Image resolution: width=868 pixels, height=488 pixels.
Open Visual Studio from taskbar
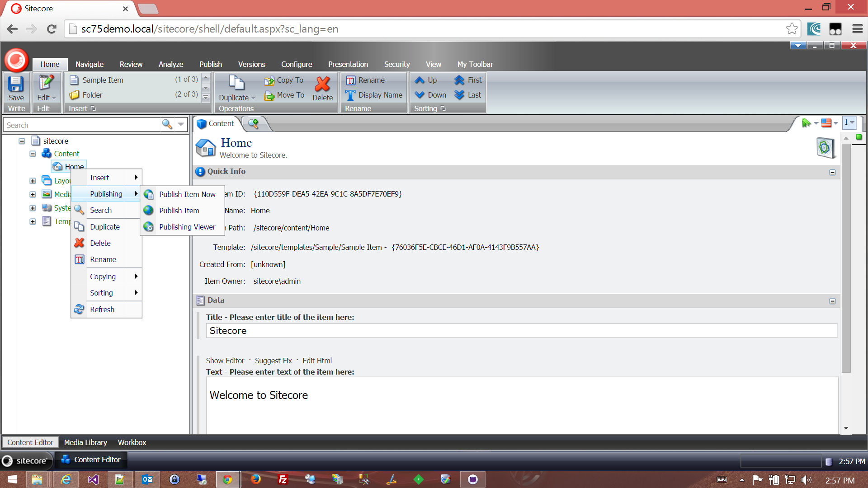coord(93,479)
